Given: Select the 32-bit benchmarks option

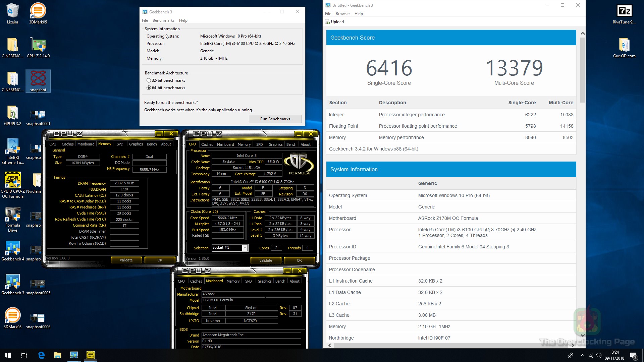Looking at the screenshot, I should 149,80.
